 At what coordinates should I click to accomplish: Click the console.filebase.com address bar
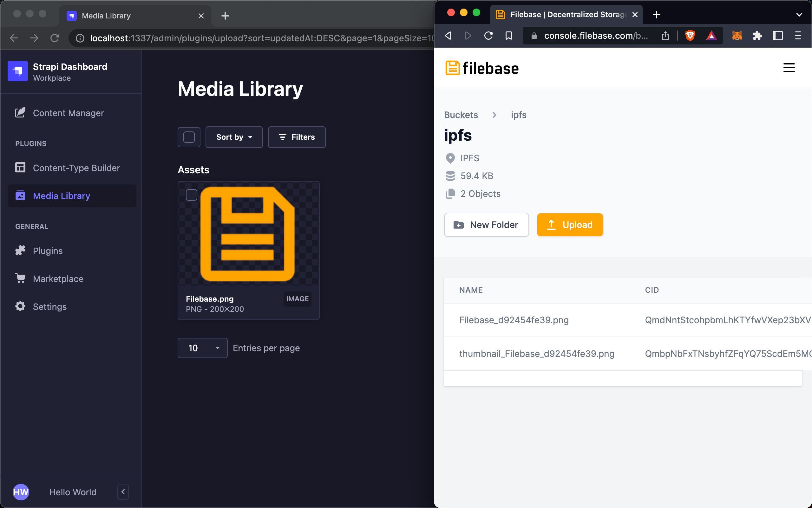[596, 36]
